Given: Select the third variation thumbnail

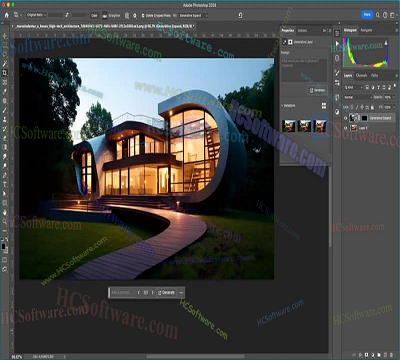Looking at the screenshot, I should 320,126.
